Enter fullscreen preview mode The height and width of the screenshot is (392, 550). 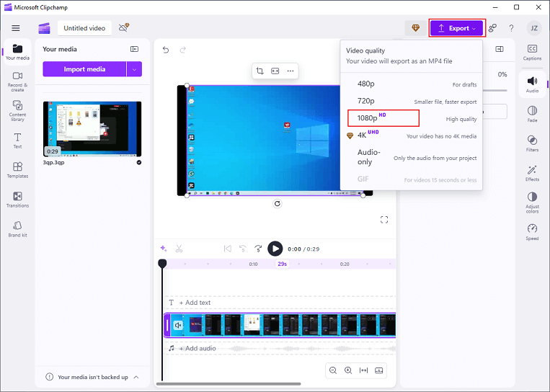[384, 220]
